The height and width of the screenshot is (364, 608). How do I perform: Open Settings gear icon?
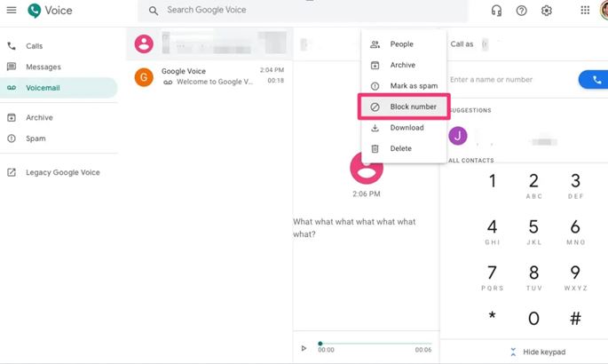pos(547,11)
